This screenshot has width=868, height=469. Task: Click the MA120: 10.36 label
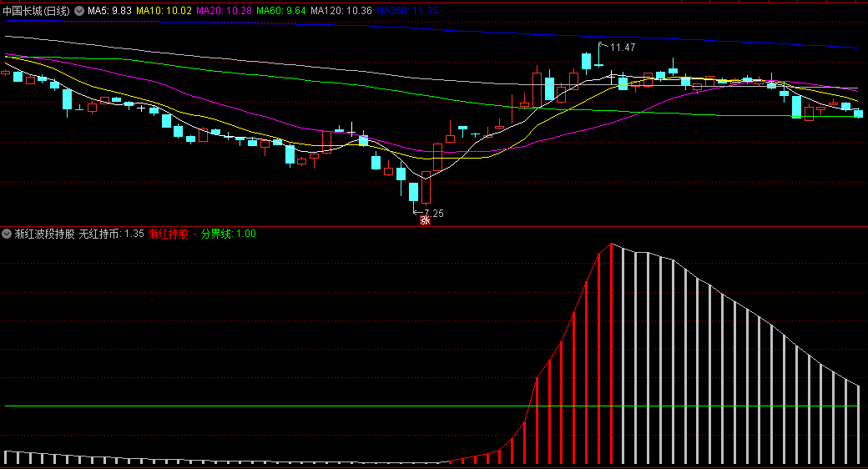click(341, 11)
